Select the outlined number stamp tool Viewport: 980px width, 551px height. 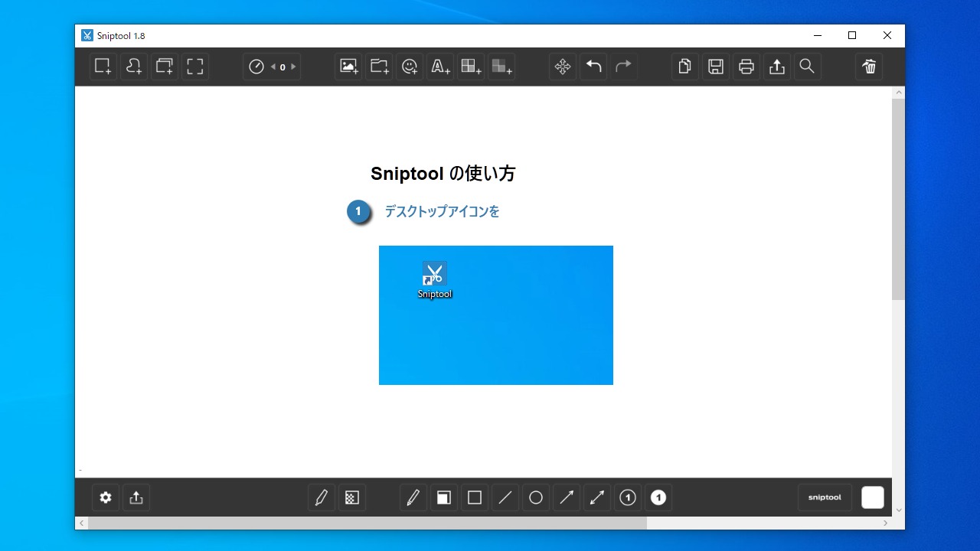click(x=628, y=497)
